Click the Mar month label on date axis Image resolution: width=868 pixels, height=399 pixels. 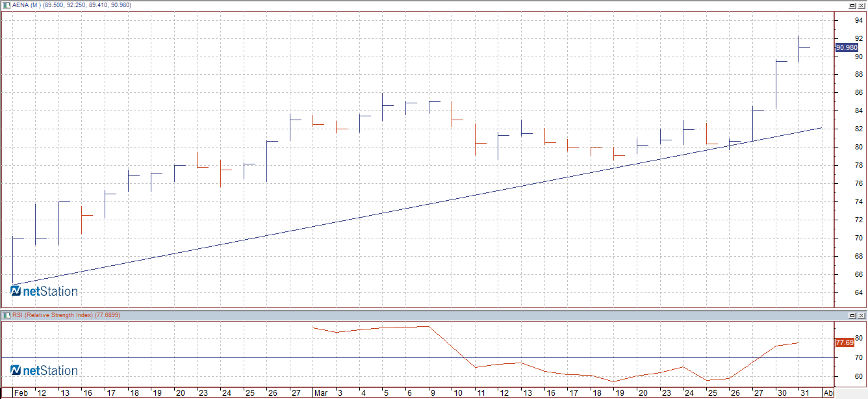point(321,393)
